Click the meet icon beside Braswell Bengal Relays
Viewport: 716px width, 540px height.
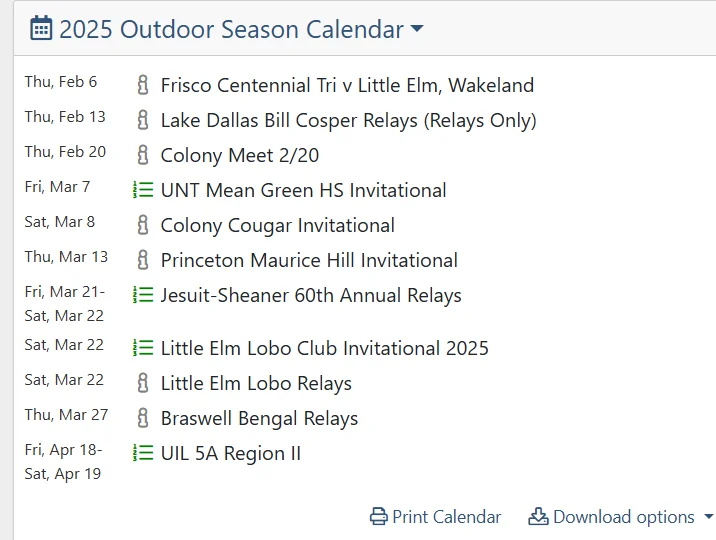(x=143, y=418)
